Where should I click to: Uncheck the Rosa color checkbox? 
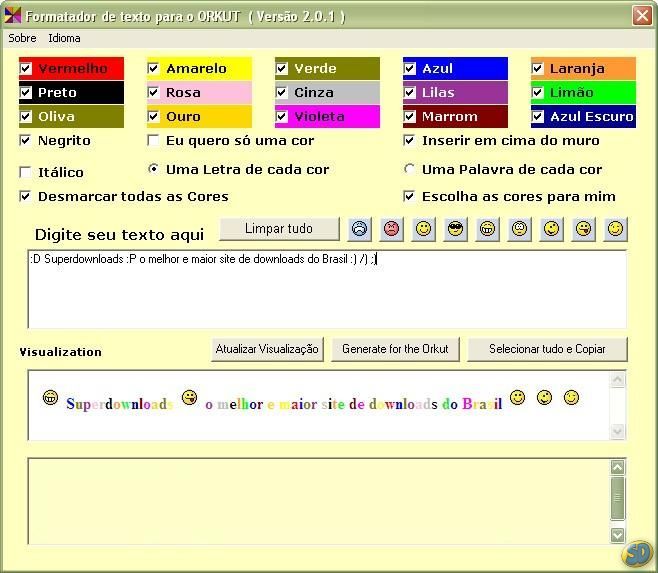[154, 92]
